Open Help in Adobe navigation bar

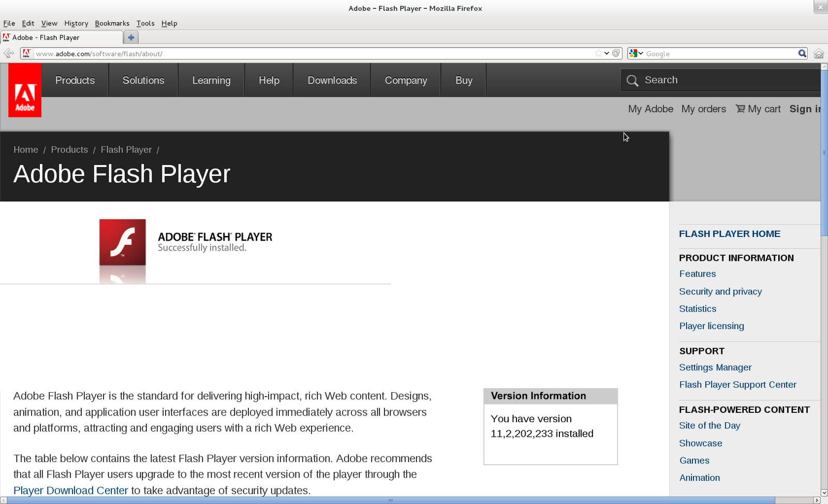point(269,80)
